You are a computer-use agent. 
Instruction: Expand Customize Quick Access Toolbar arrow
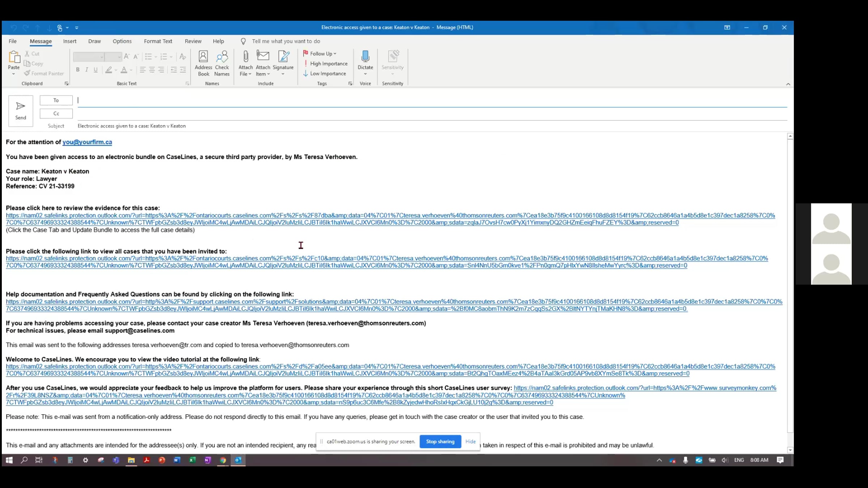click(77, 27)
